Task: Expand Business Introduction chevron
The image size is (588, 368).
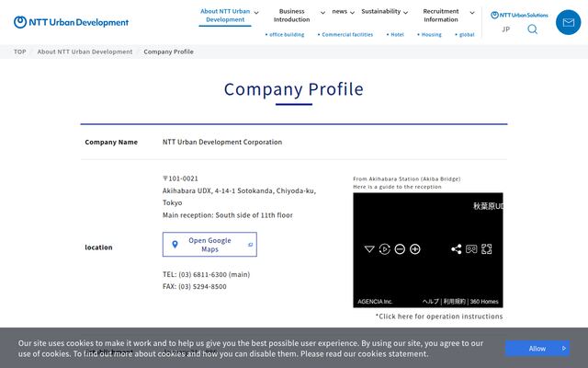Action: click(322, 13)
